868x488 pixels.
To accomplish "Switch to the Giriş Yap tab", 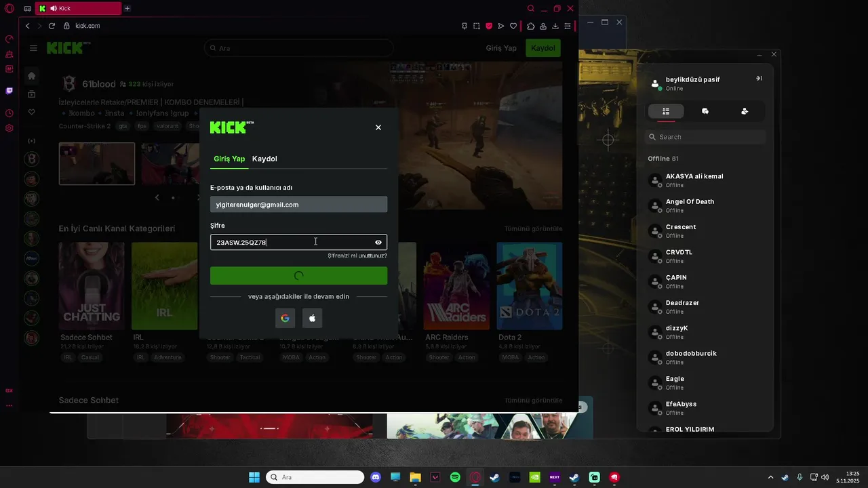I will coord(229,159).
